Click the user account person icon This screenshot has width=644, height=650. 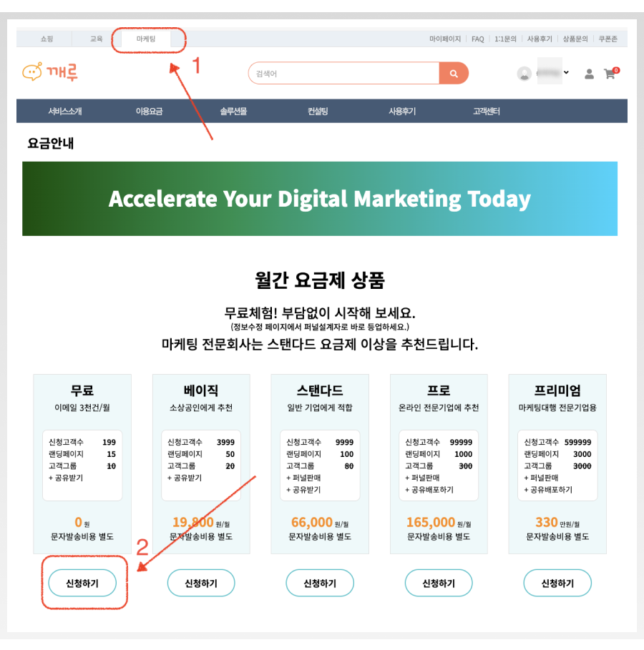589,74
